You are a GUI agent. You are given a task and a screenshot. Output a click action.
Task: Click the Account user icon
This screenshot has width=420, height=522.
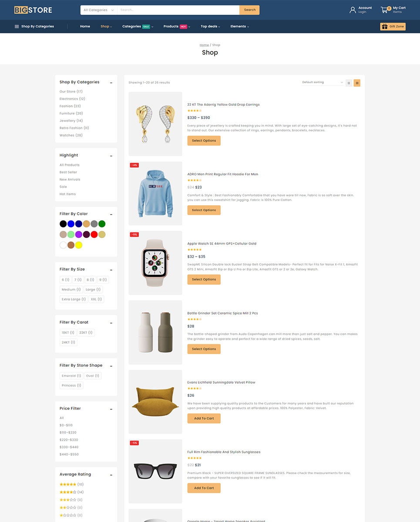[x=353, y=10]
